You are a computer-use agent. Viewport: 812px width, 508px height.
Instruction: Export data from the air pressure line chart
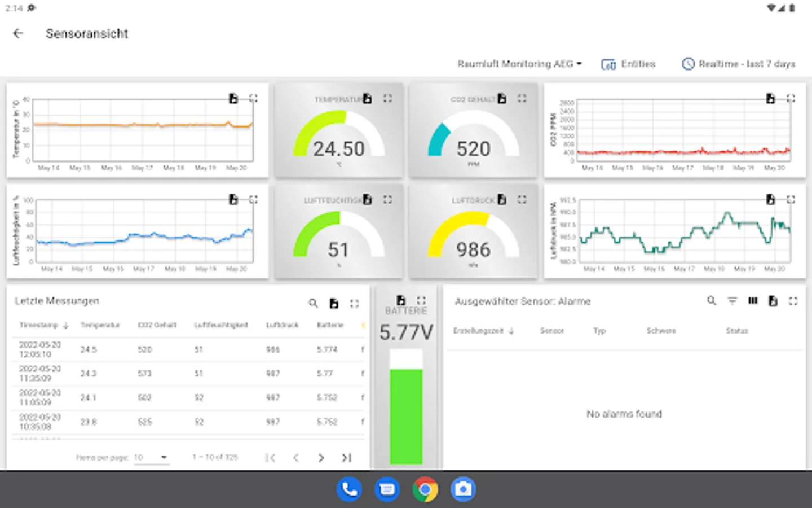[771, 199]
